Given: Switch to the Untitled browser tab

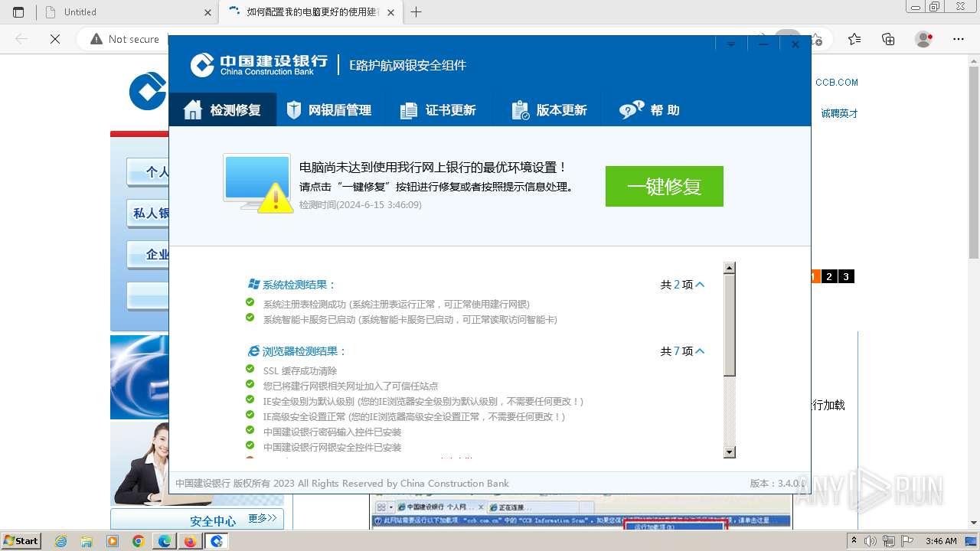Looking at the screenshot, I should coord(129,12).
